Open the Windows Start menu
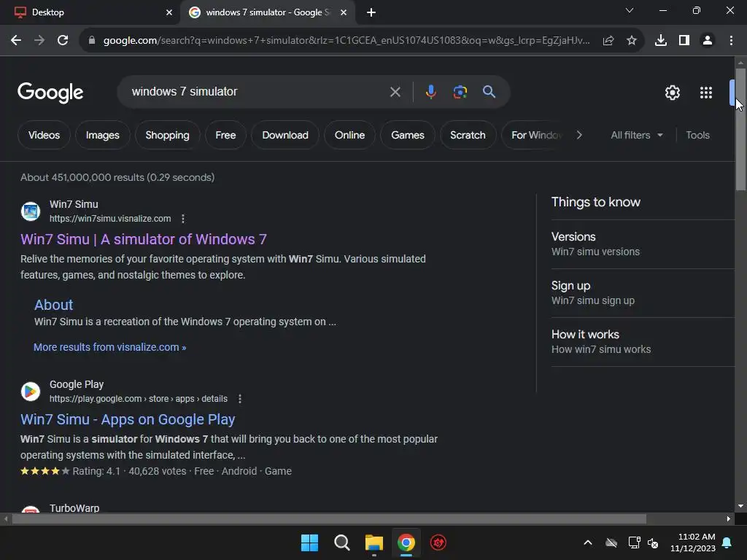The height and width of the screenshot is (560, 747). [309, 542]
